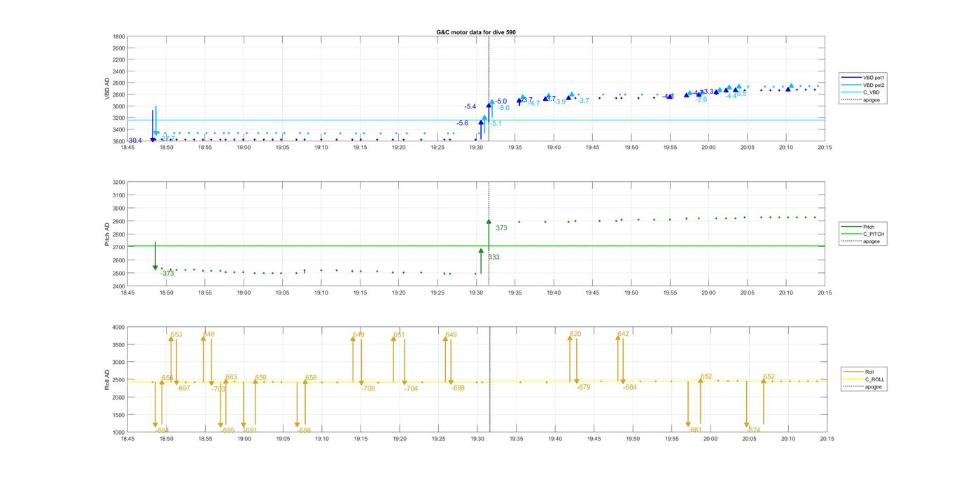Viewport: 980px width, 485px height.
Task: Click the "-5.4" VBD data label
Action: pyautogui.click(x=470, y=107)
